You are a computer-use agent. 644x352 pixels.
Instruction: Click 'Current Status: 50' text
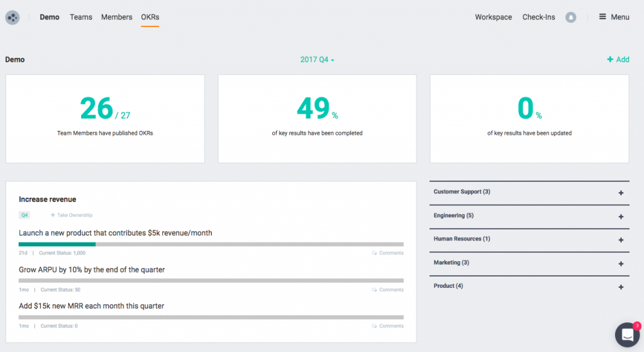coord(60,290)
